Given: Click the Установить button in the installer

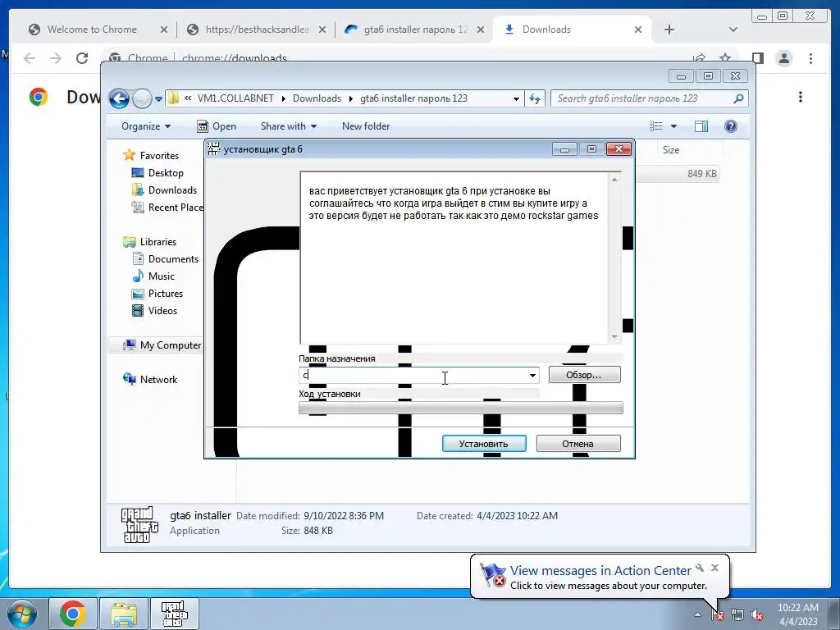Looking at the screenshot, I should tap(484, 444).
